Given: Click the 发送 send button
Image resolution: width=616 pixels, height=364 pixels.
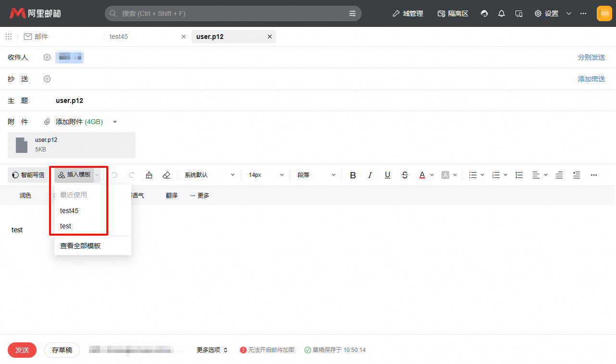Looking at the screenshot, I should click(x=22, y=350).
